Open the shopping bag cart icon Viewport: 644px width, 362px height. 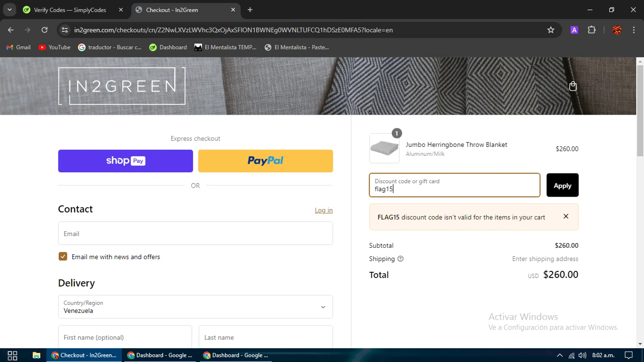click(573, 86)
